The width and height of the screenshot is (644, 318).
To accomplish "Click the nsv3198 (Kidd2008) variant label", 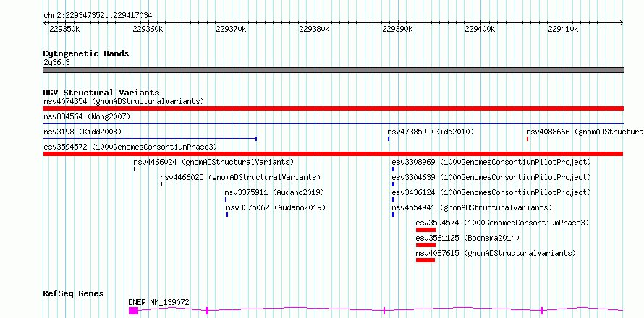I will click(x=82, y=132).
